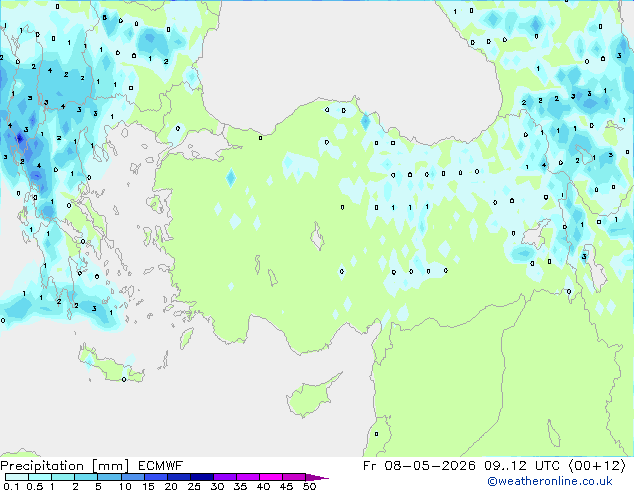Click the legend value "40"

[x=263, y=486]
